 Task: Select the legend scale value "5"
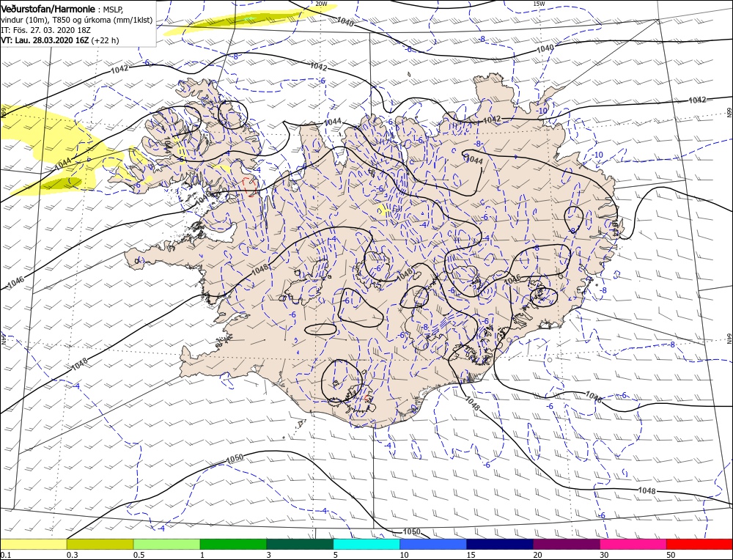point(336,555)
